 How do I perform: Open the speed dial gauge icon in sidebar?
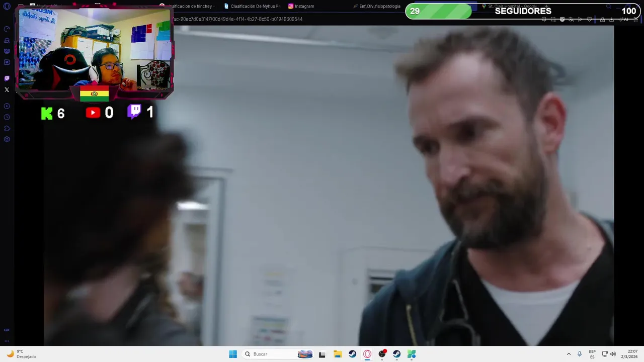point(7,29)
